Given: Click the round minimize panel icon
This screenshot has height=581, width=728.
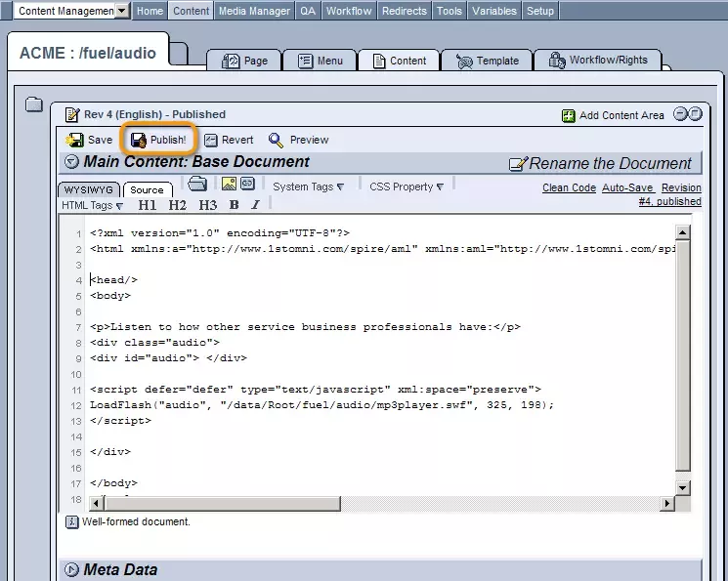Looking at the screenshot, I should click(x=680, y=113).
